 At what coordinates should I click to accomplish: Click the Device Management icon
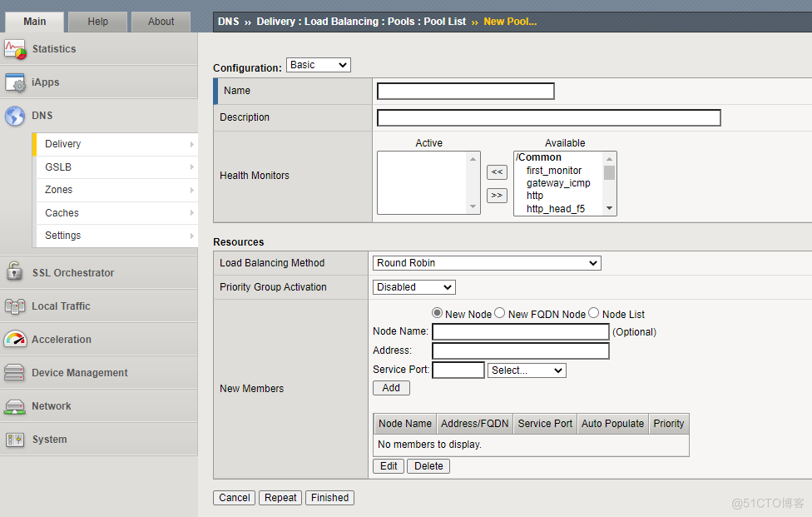(x=15, y=373)
